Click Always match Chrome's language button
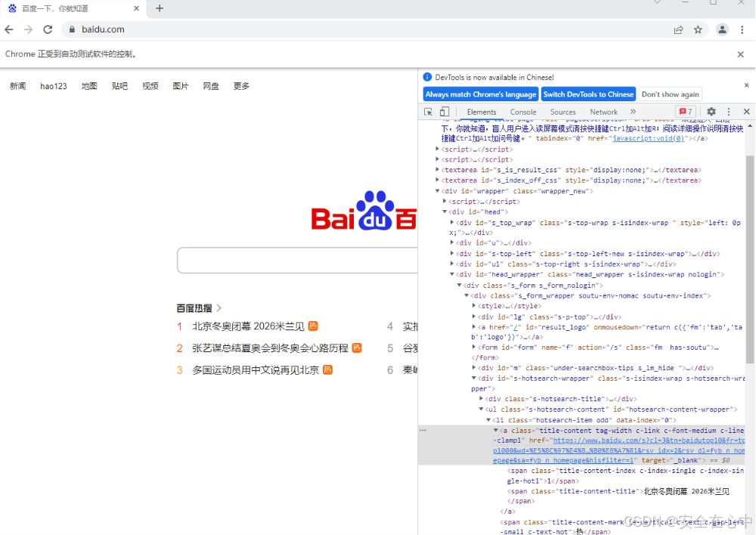The image size is (756, 535). tap(481, 94)
